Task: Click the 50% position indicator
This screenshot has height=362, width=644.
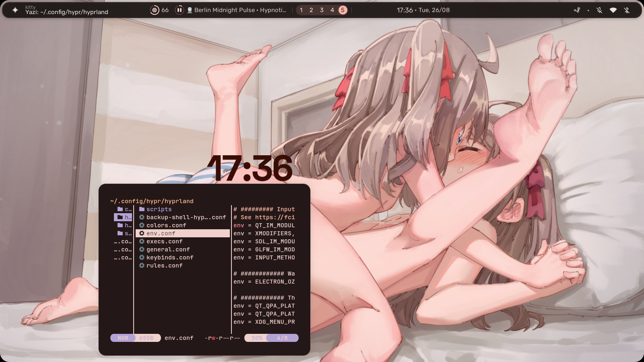Action: 256,338
